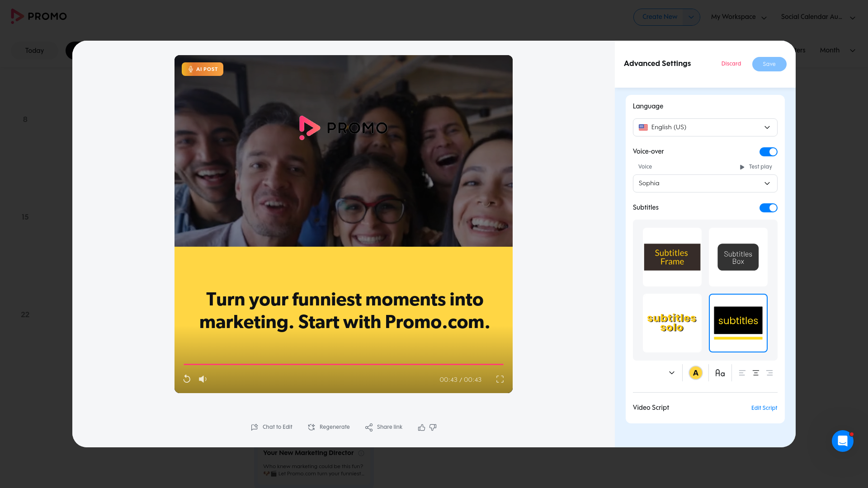Click the AI POST badge on video
This screenshot has height=488, width=868.
pos(203,69)
